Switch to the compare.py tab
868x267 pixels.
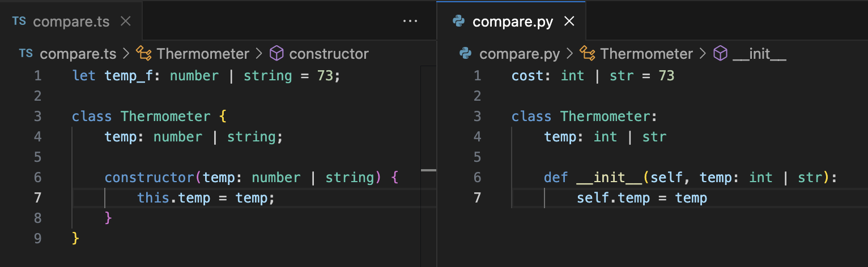tap(512, 21)
